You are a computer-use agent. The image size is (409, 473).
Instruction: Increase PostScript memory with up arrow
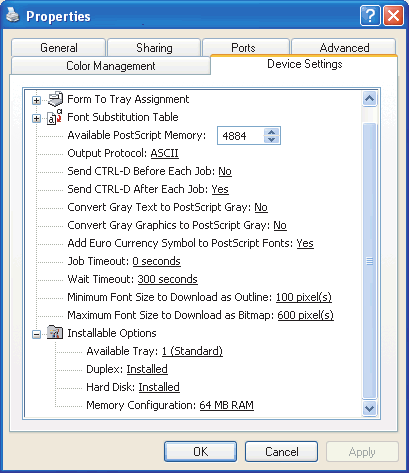click(x=272, y=132)
